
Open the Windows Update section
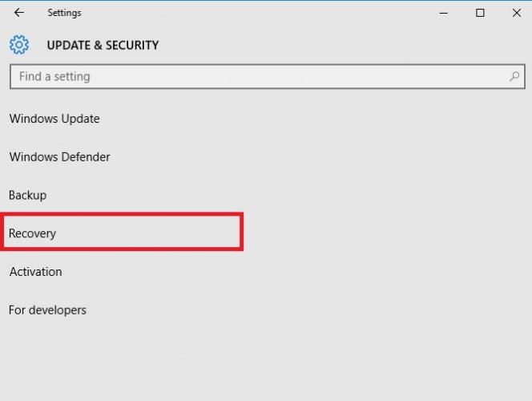pos(54,119)
